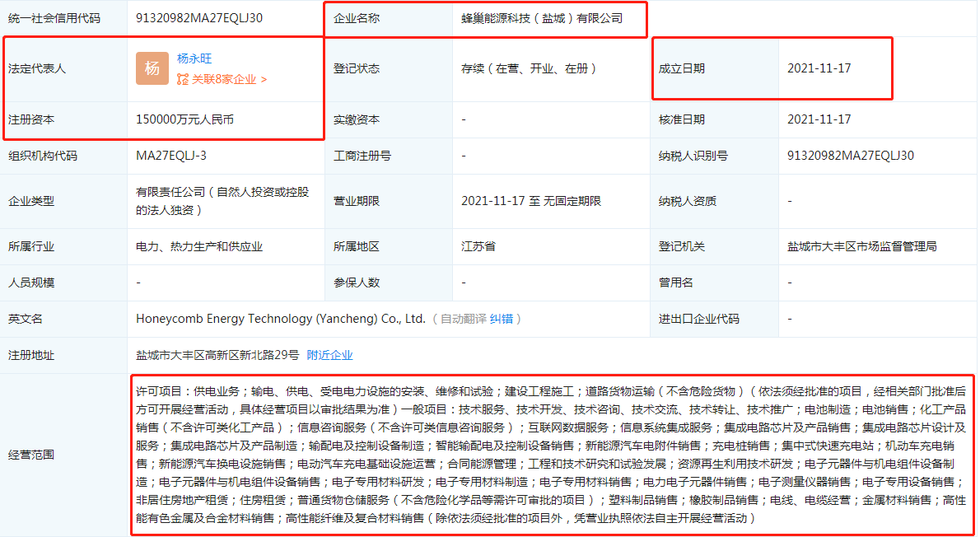Click the 参保人数 label
This screenshot has height=537, width=980.
(x=357, y=283)
